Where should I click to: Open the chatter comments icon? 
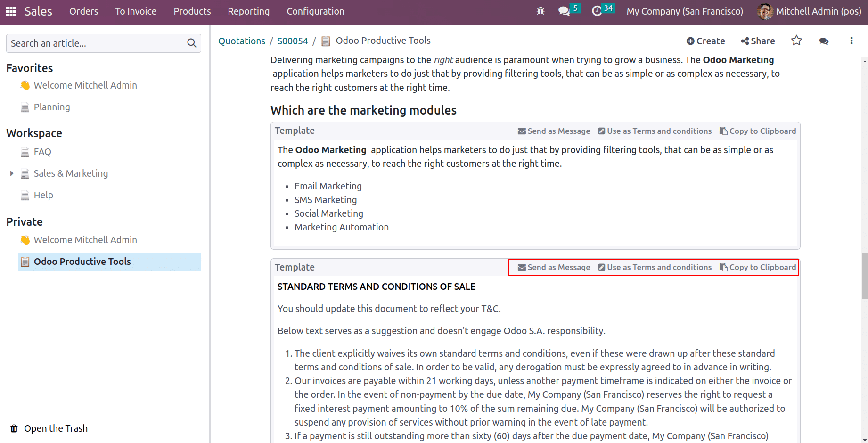click(824, 41)
